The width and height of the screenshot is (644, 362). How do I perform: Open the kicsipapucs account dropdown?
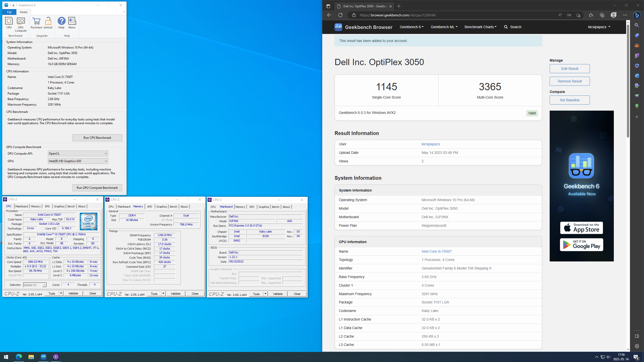(x=599, y=27)
